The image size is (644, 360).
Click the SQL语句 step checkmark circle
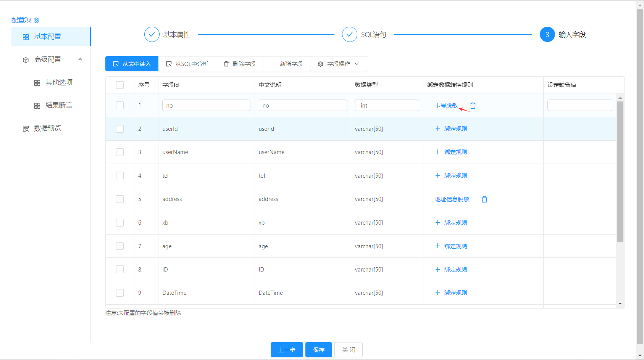click(349, 35)
